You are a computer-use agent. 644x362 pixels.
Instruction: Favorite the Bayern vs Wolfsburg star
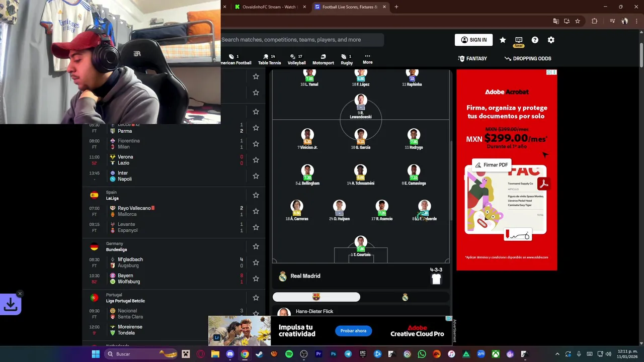256,279
